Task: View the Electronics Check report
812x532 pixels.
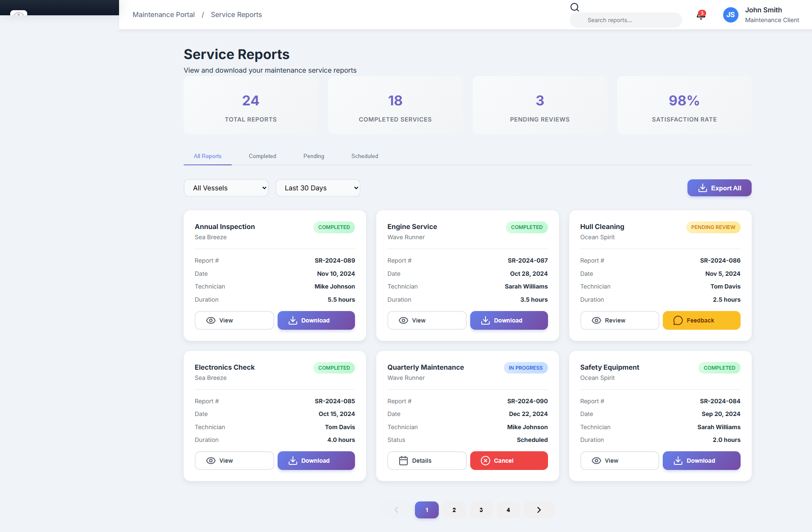Action: coord(234,461)
